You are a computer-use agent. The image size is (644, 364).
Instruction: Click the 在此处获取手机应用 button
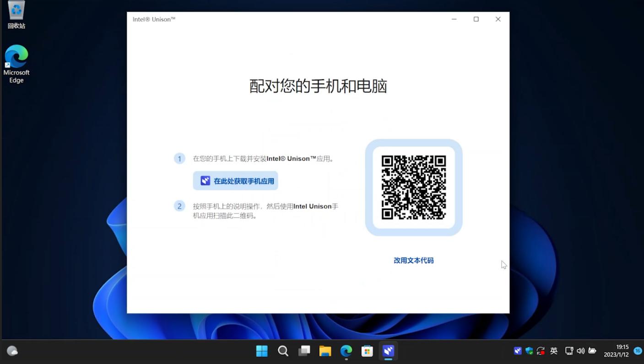[236, 181]
